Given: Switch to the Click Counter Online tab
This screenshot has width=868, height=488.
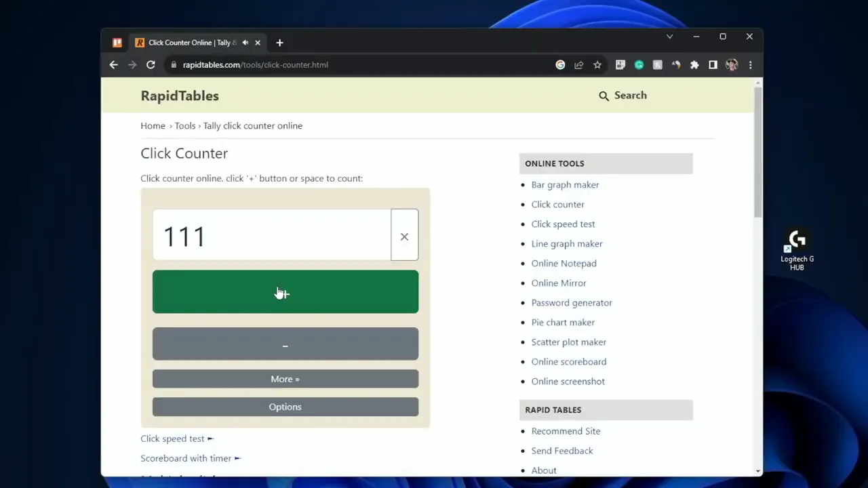Looking at the screenshot, I should tap(192, 43).
